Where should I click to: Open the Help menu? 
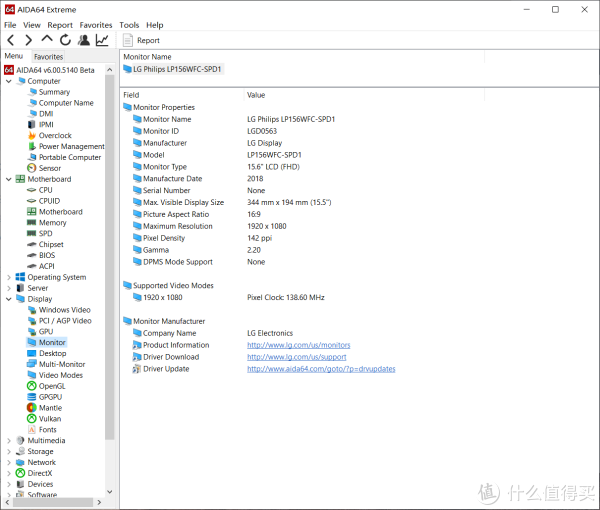pyautogui.click(x=155, y=25)
